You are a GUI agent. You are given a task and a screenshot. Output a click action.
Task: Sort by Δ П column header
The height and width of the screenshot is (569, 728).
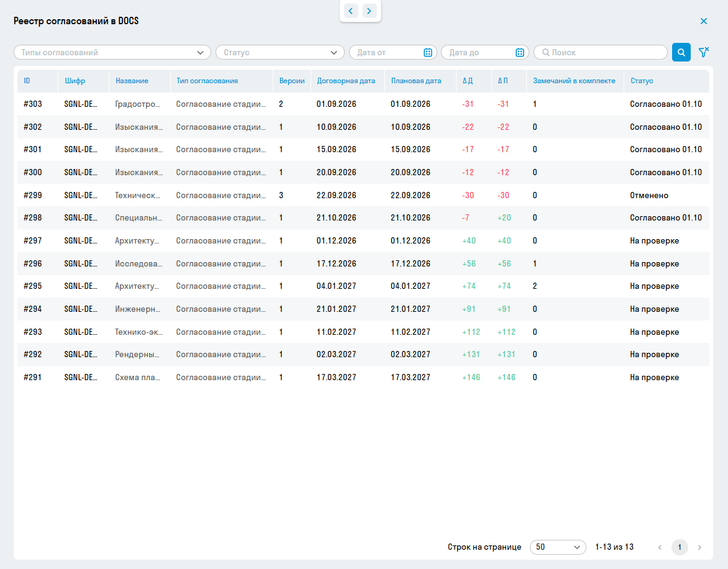click(x=503, y=81)
